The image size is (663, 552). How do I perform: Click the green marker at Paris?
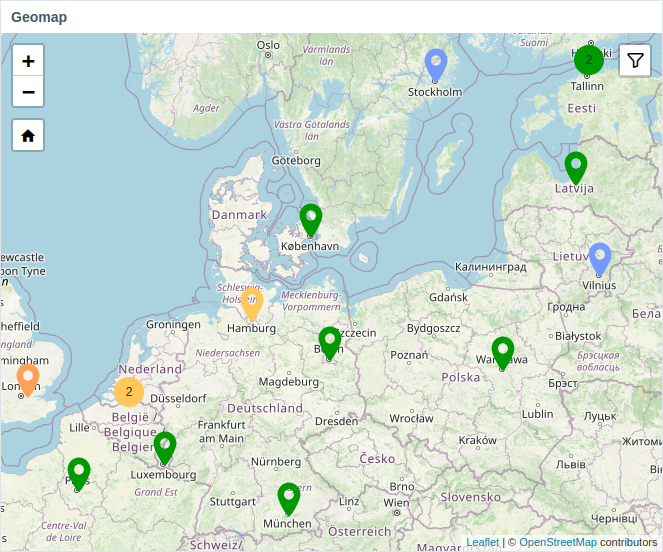click(79, 474)
